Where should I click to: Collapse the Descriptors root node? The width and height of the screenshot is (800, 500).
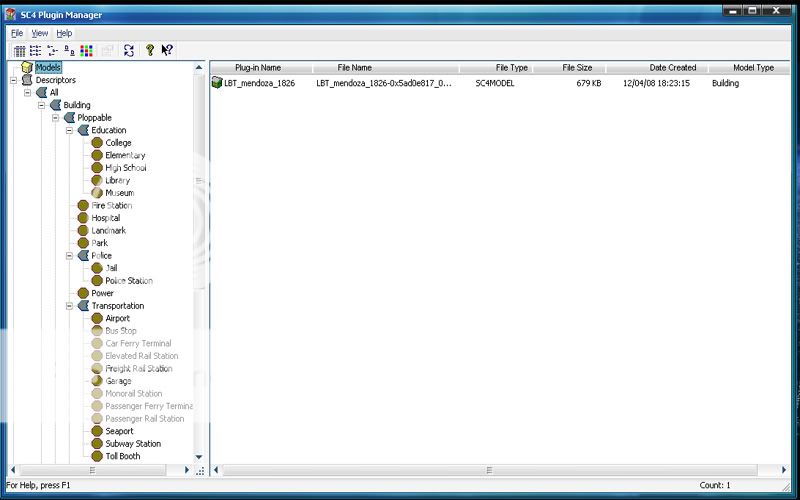coord(13,80)
